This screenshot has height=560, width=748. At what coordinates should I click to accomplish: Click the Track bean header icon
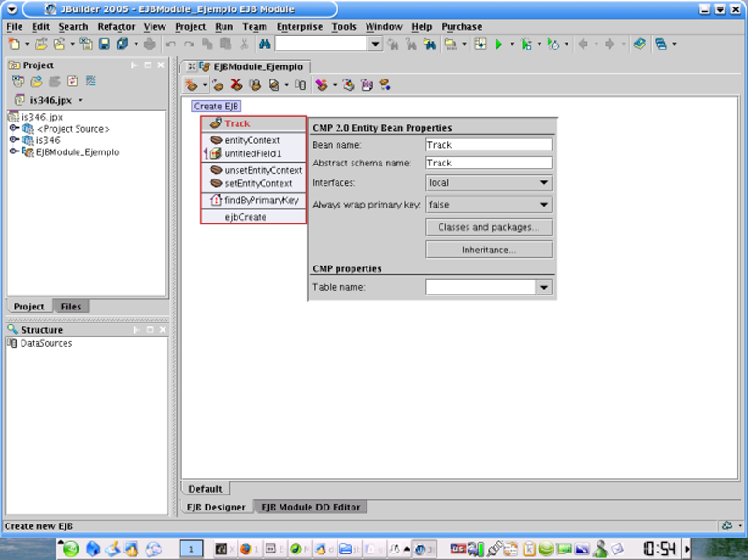215,123
